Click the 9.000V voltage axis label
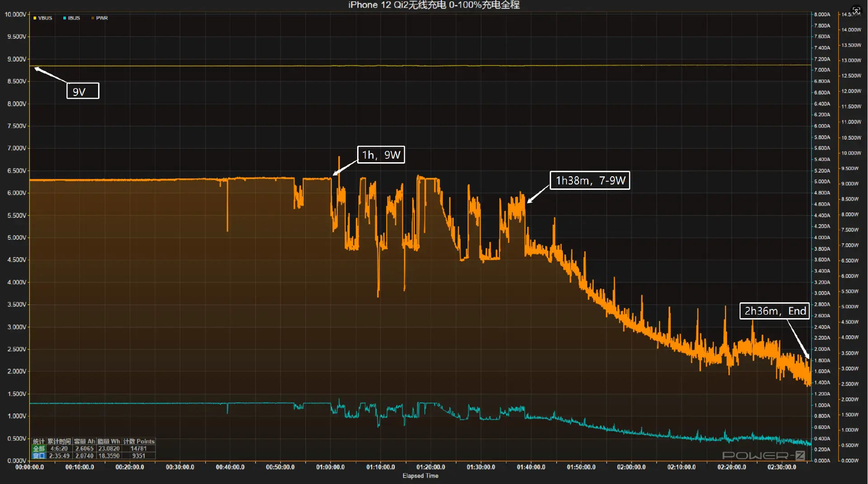Screen dimensions: 868x484 17,59
